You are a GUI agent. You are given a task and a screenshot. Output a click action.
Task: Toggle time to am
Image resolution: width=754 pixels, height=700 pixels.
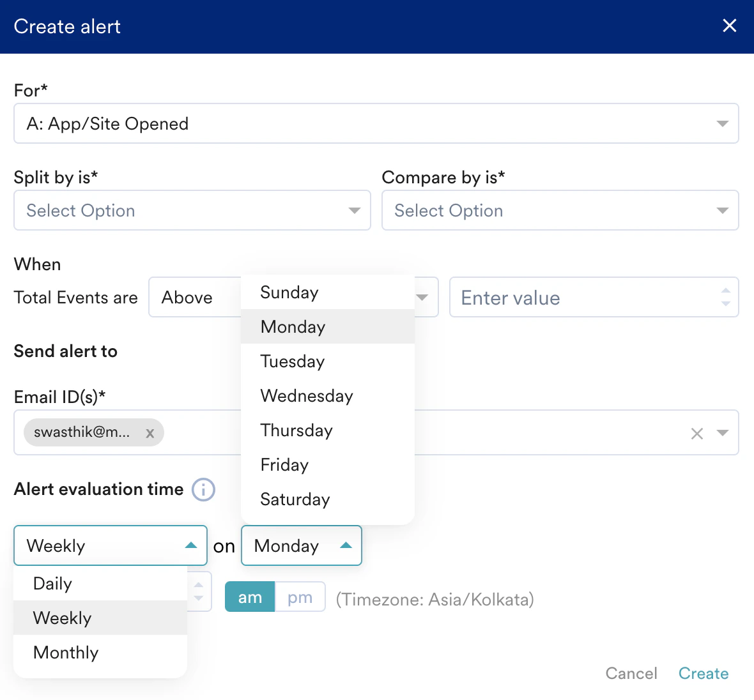coord(250,597)
